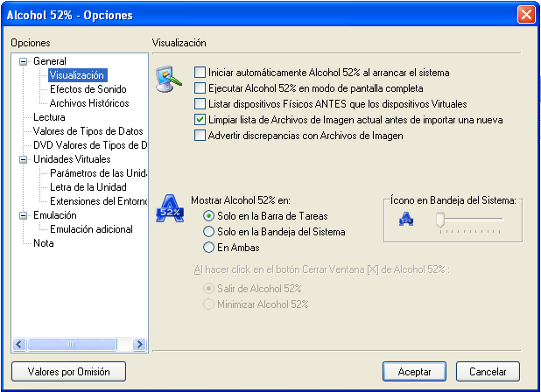
Task: Open Extensiones del Entorno item
Action: click(x=98, y=200)
